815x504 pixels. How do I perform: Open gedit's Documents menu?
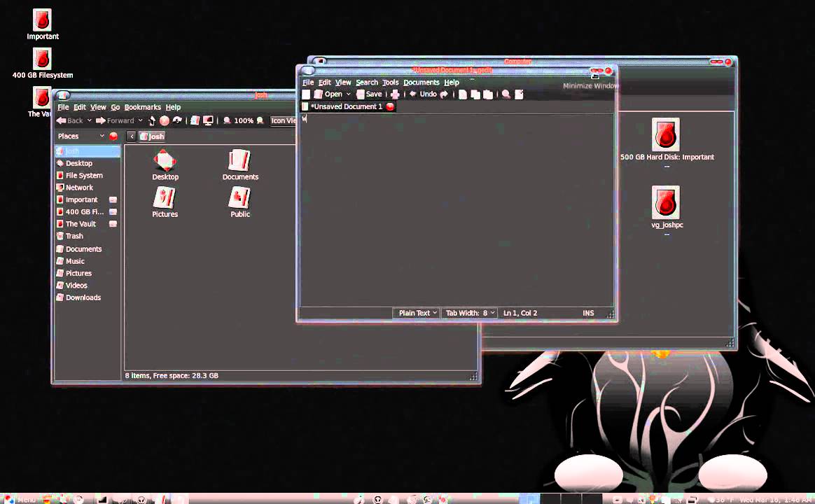422,82
